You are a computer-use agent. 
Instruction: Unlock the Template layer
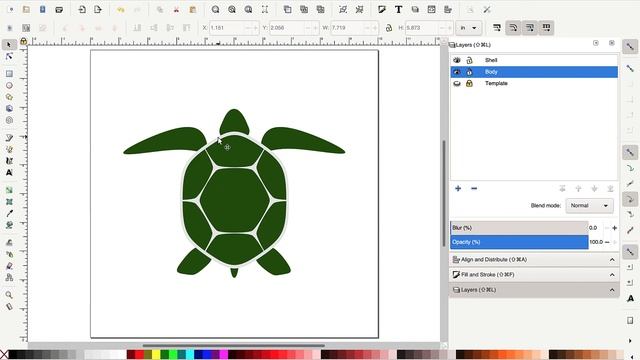(469, 83)
